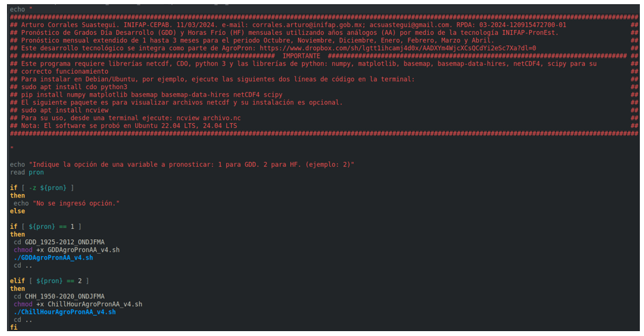Click the IMPORTANTE header text
644x336 pixels.
(301, 56)
